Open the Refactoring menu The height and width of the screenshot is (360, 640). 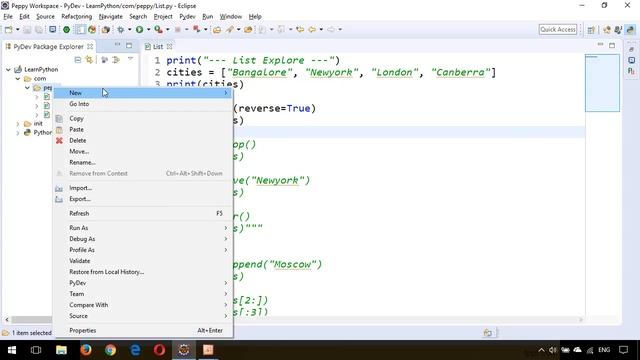76,16
